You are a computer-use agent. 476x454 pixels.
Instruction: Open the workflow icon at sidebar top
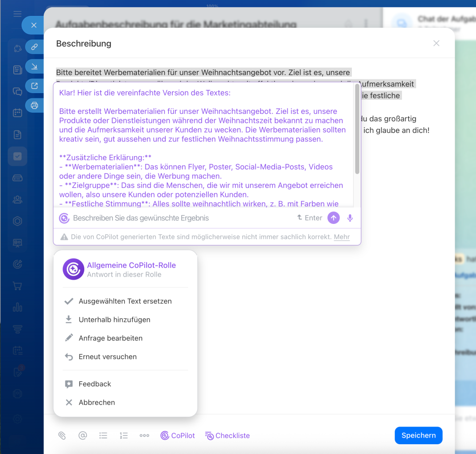17,48
